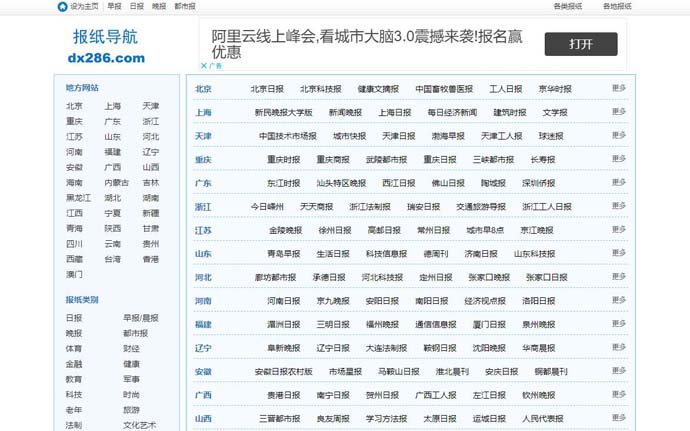The width and height of the screenshot is (690, 431).
Task: Click 更多 in the 山东 row
Action: click(619, 253)
